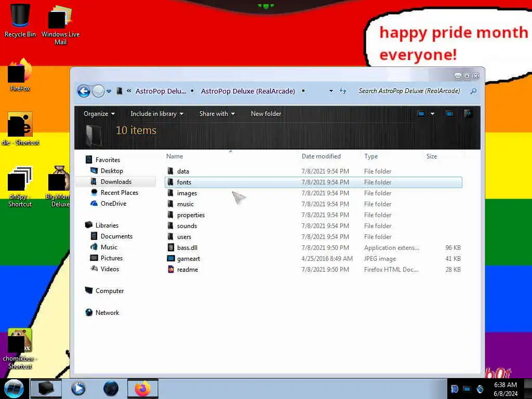Sort by the Type column header
The width and height of the screenshot is (532, 399).
pos(371,156)
